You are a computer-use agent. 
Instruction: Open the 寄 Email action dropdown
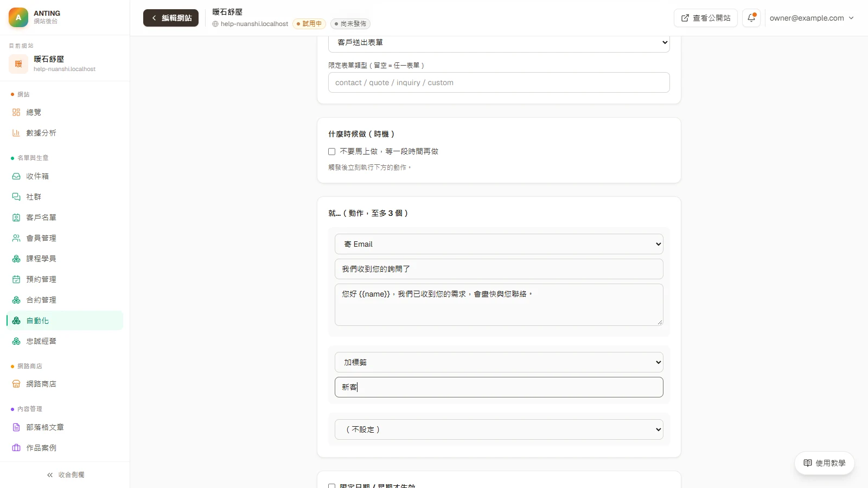pyautogui.click(x=499, y=244)
